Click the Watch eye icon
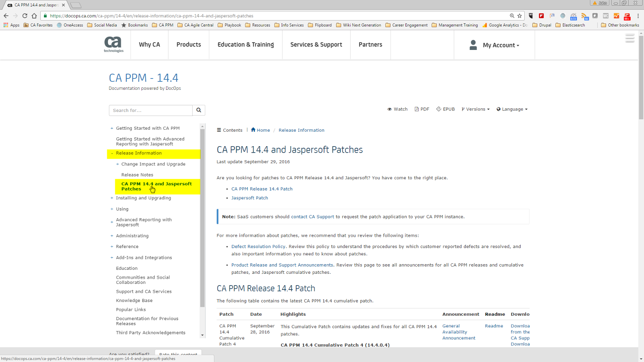 389,109
